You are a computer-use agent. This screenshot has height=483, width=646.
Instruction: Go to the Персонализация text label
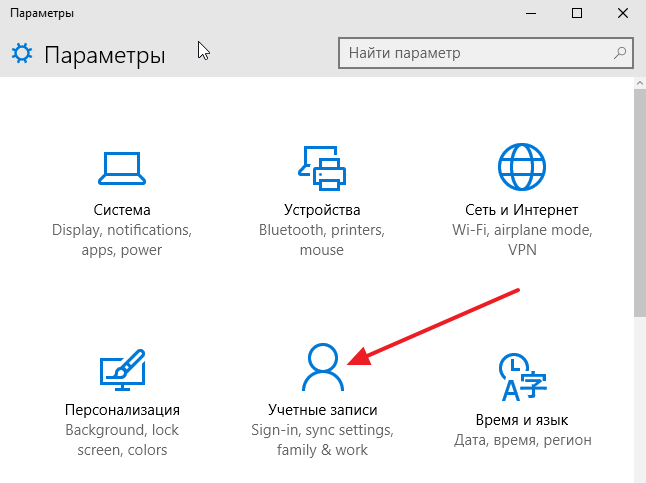[122, 410]
